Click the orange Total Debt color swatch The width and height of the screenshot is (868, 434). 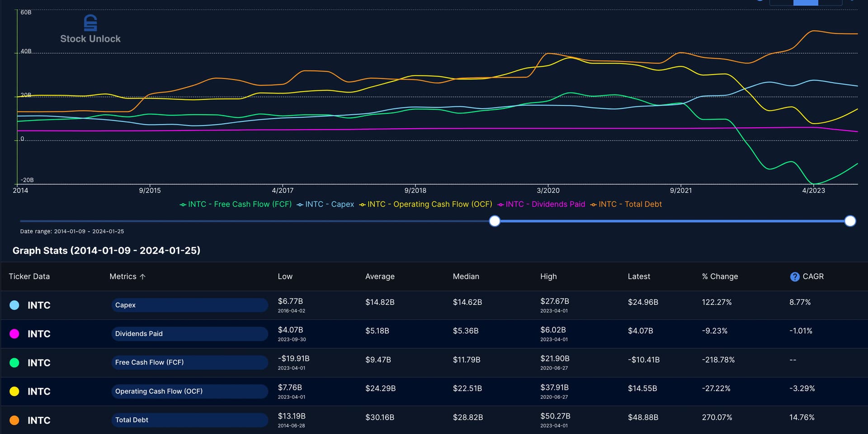click(x=14, y=420)
